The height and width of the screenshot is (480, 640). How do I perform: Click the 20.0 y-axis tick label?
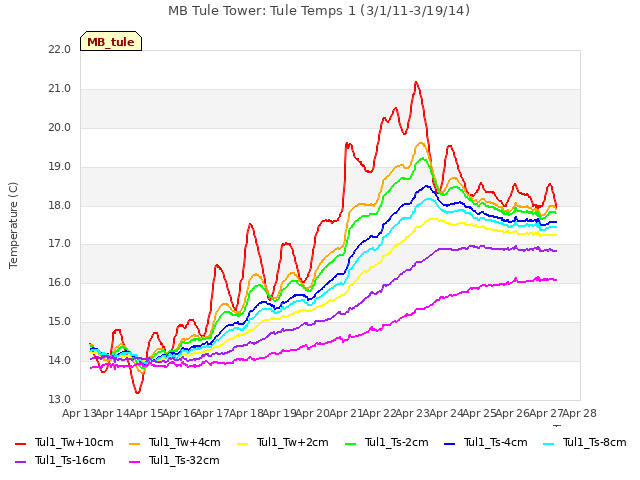click(60, 128)
